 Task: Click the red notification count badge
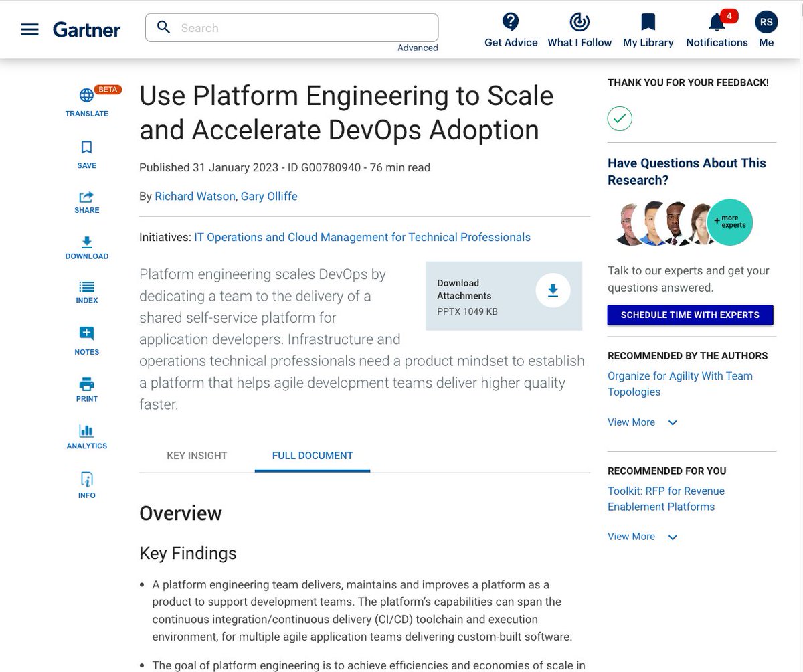(x=729, y=16)
